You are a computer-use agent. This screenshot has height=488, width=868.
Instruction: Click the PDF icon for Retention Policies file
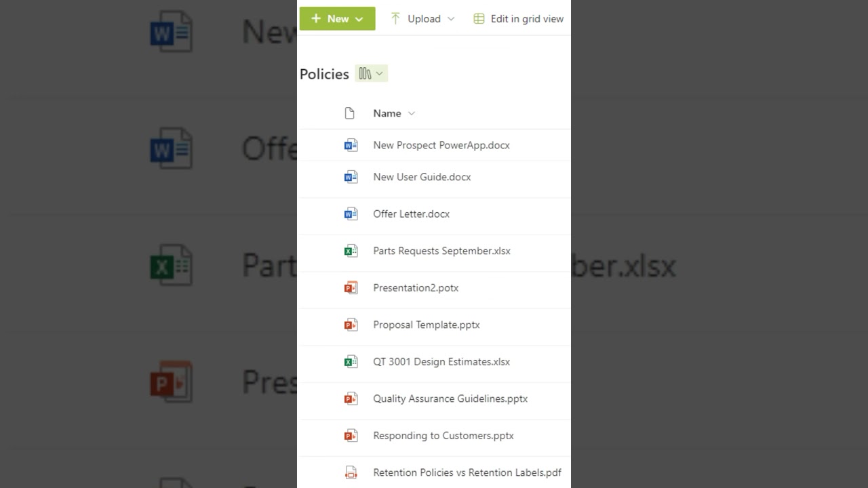[350, 472]
